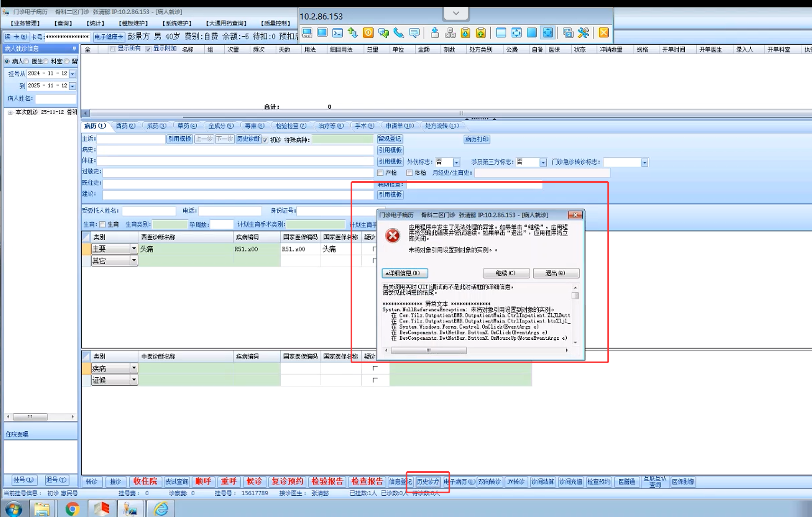812x517 pixels.
Task: Click the orange shutdown power icon
Action: tap(368, 33)
